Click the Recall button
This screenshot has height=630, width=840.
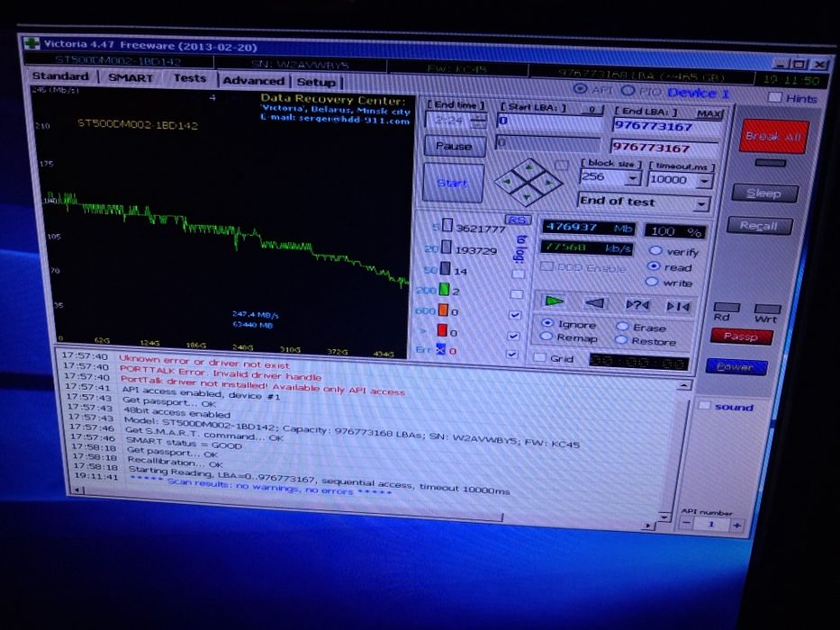759,226
